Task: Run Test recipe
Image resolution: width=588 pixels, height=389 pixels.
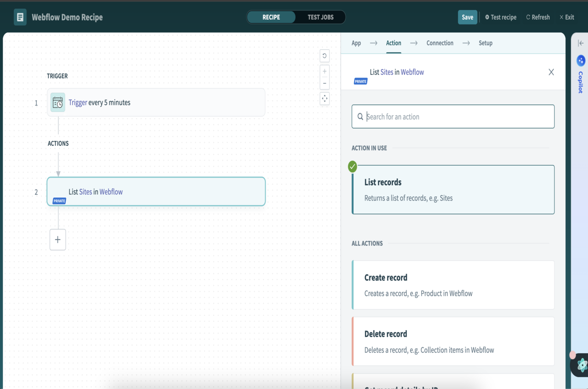Action: point(501,17)
